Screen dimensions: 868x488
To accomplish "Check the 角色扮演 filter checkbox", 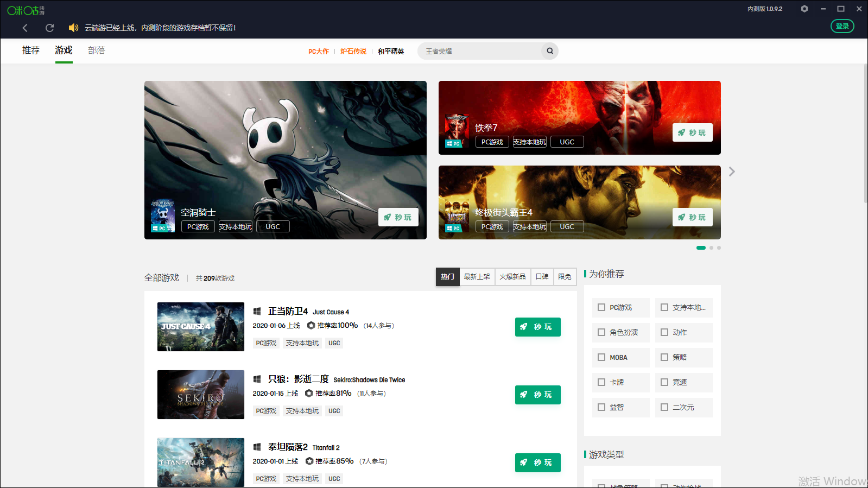I will pyautogui.click(x=601, y=332).
